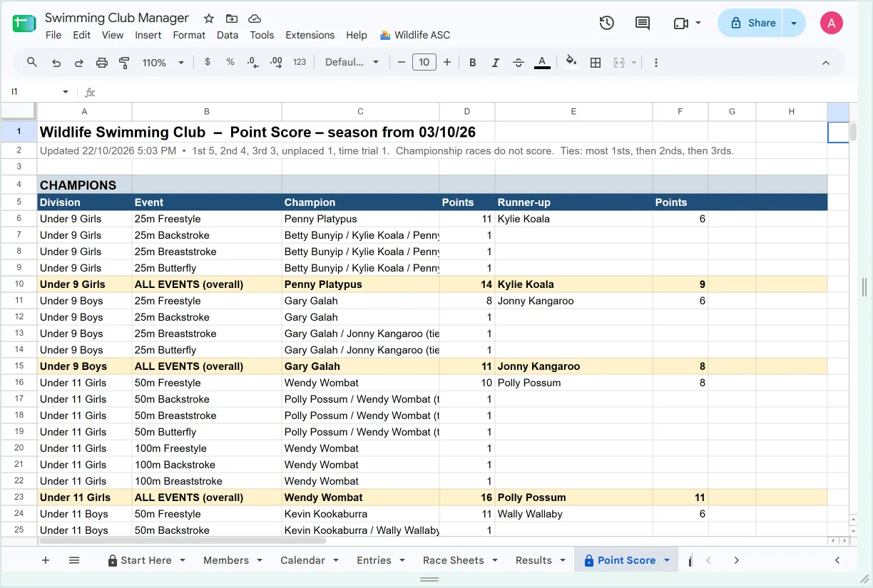Star the Swimming Club Manager document
Image resolution: width=873 pixels, height=588 pixels.
click(x=208, y=19)
